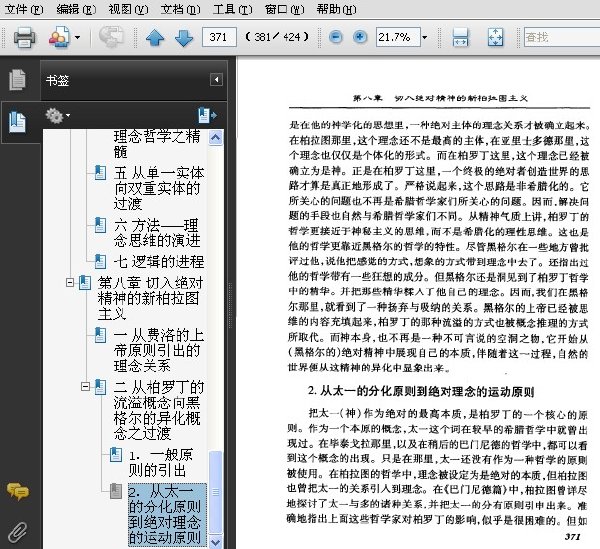
Task: Click bookmarks scrollbar up arrow
Action: tap(216, 137)
